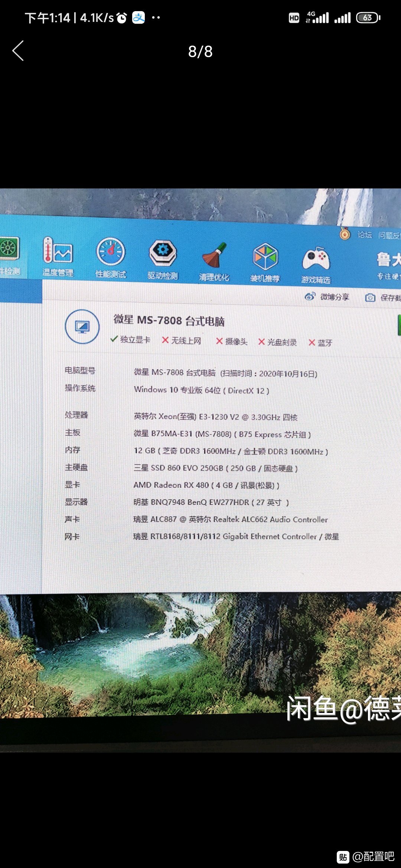Screen dimensions: 401x868
Task: Click the 光盘刻录 unavailable status
Action: click(277, 342)
